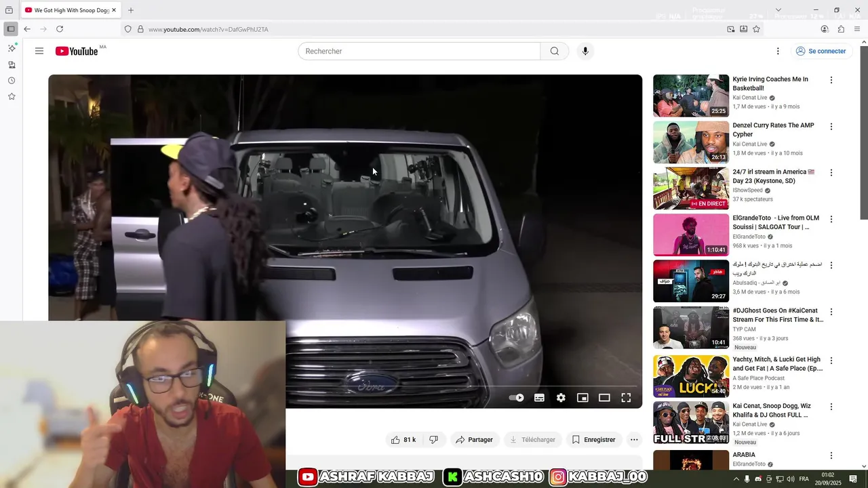Open the extensions puzzle icon

click(x=841, y=29)
